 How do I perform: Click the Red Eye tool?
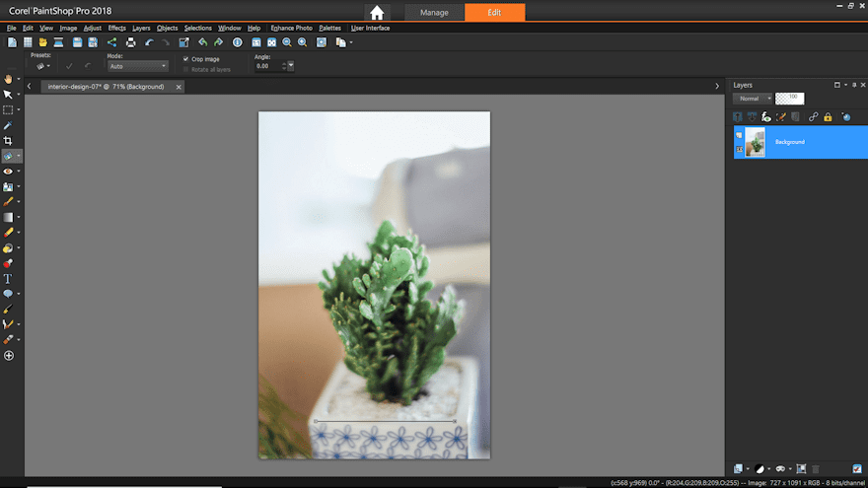coord(8,172)
